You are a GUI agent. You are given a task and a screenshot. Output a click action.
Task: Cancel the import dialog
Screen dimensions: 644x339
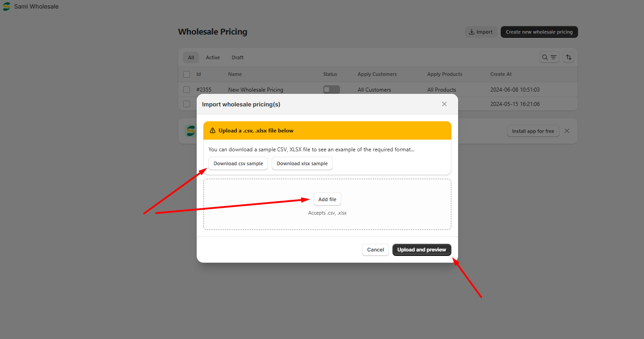[375, 250]
